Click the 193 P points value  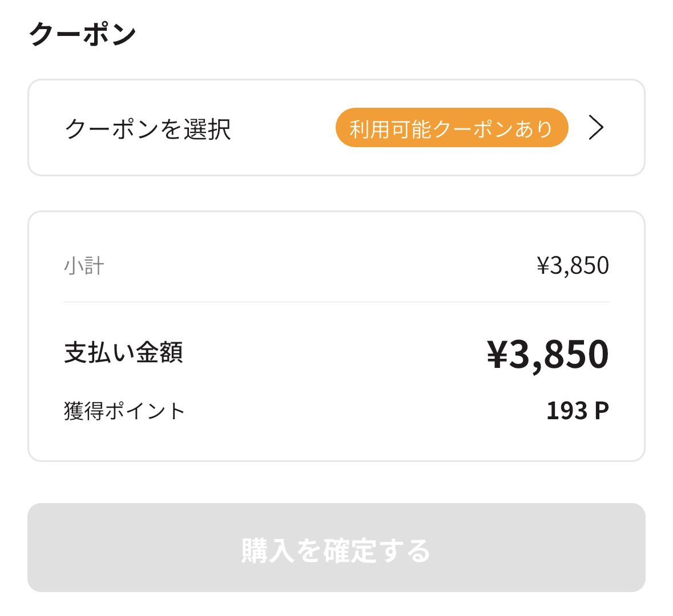[x=577, y=411]
